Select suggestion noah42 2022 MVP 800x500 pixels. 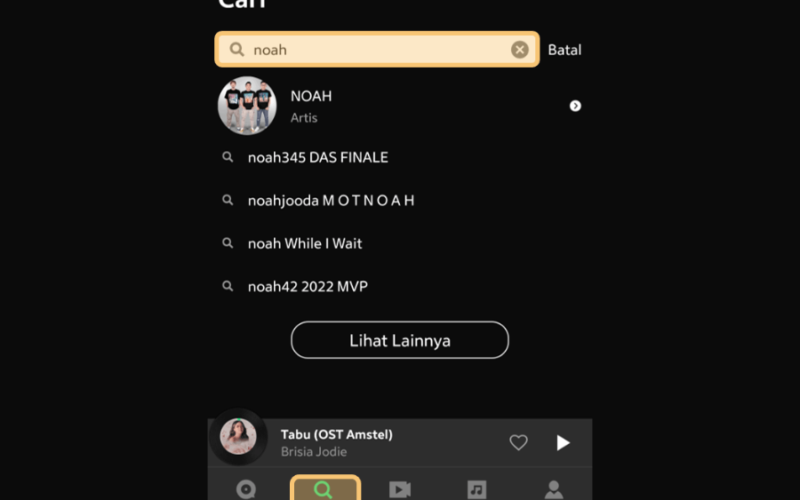(x=308, y=286)
